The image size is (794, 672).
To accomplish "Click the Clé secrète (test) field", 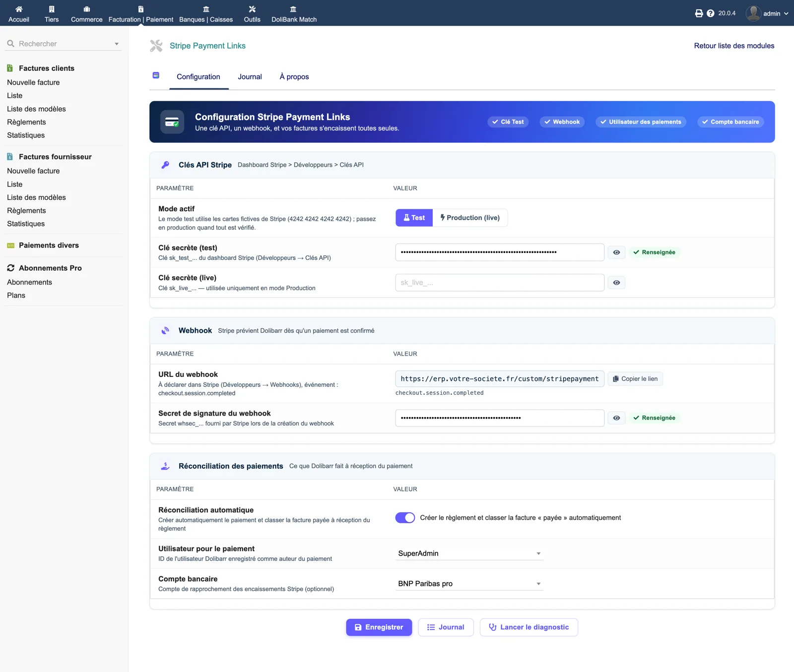I will point(500,252).
